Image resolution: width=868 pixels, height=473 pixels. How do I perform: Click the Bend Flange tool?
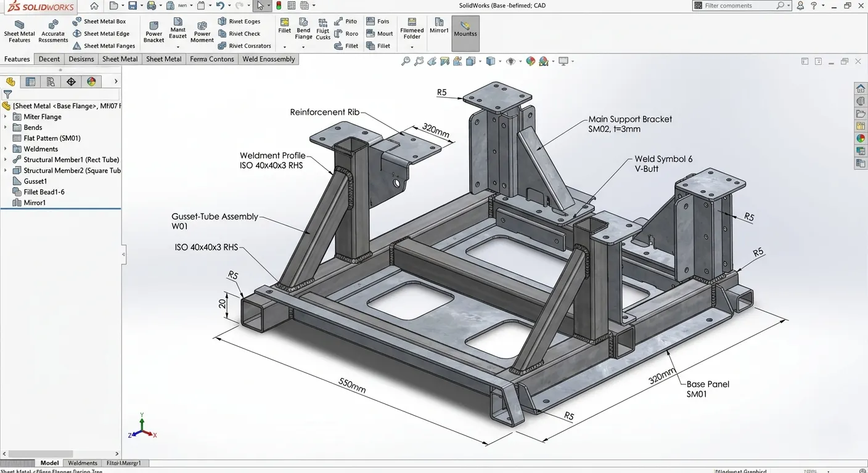click(x=303, y=28)
